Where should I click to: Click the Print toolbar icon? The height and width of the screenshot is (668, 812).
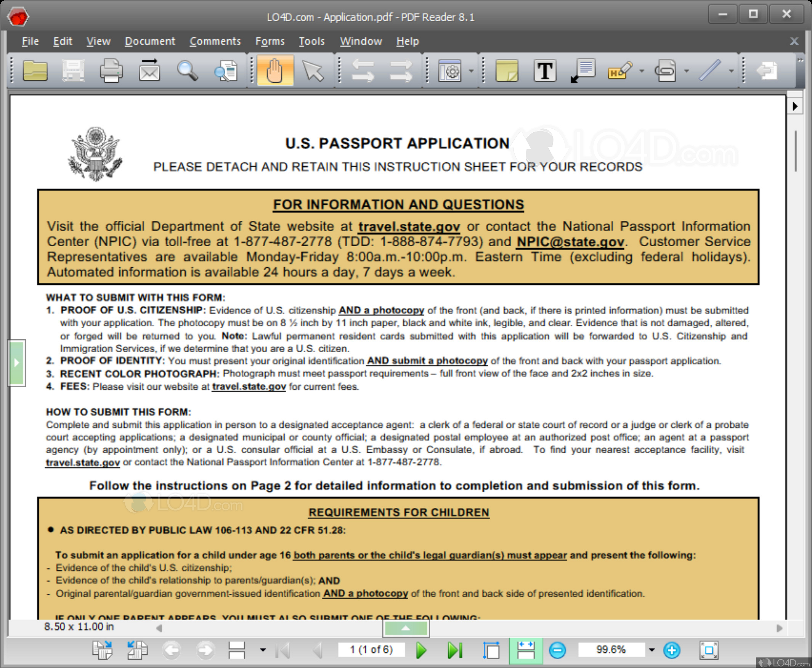[111, 71]
